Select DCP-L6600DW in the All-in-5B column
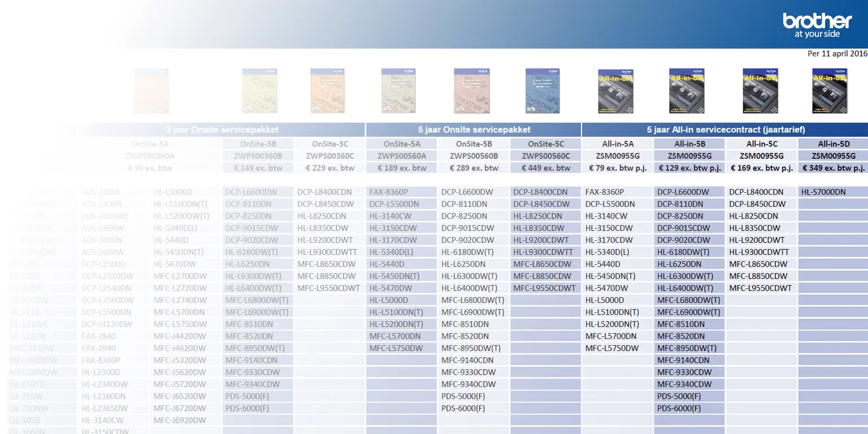The height and width of the screenshot is (434, 868). pos(683,192)
